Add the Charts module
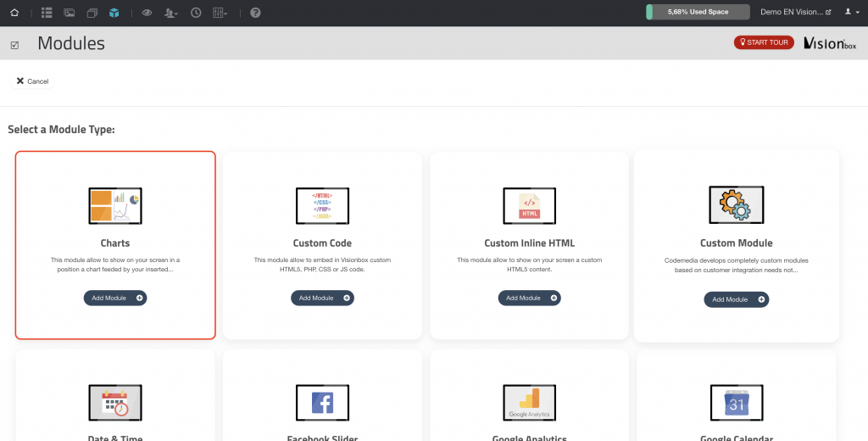The width and height of the screenshot is (868, 441). (115, 298)
